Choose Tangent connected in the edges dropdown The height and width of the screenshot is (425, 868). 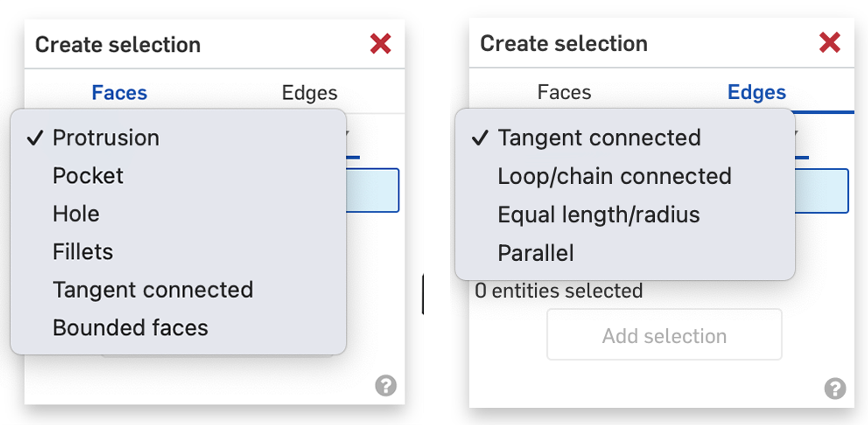point(599,138)
